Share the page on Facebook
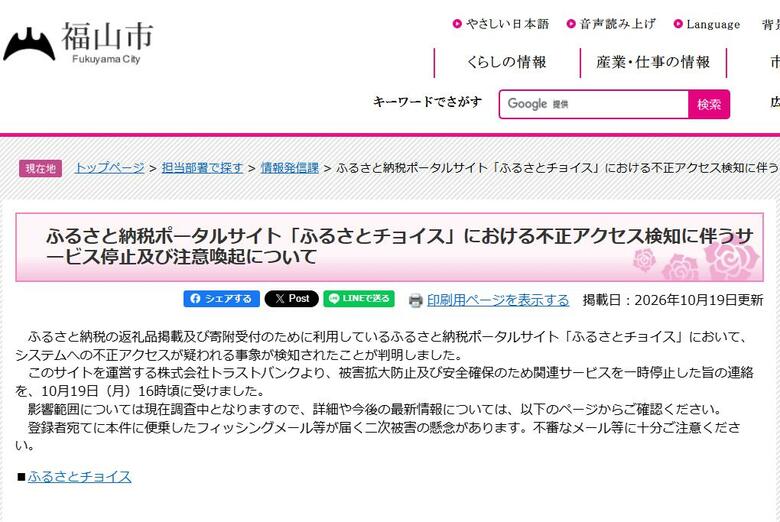Viewport: 780px width, 522px height. (x=221, y=299)
